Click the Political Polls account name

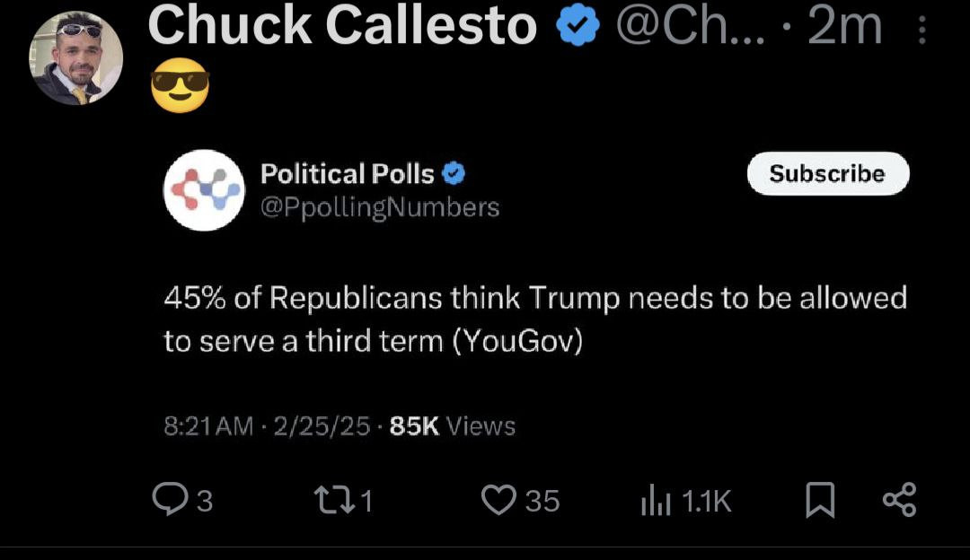point(347,173)
